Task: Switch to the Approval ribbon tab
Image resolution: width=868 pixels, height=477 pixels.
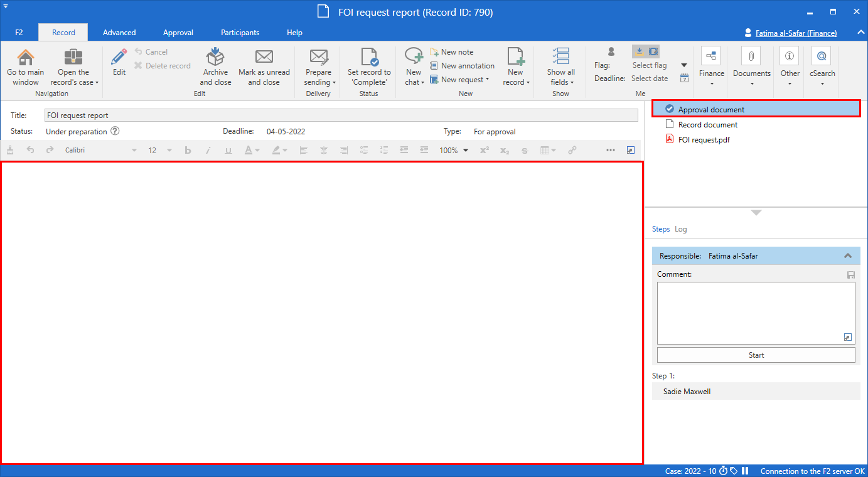Action: (178, 33)
